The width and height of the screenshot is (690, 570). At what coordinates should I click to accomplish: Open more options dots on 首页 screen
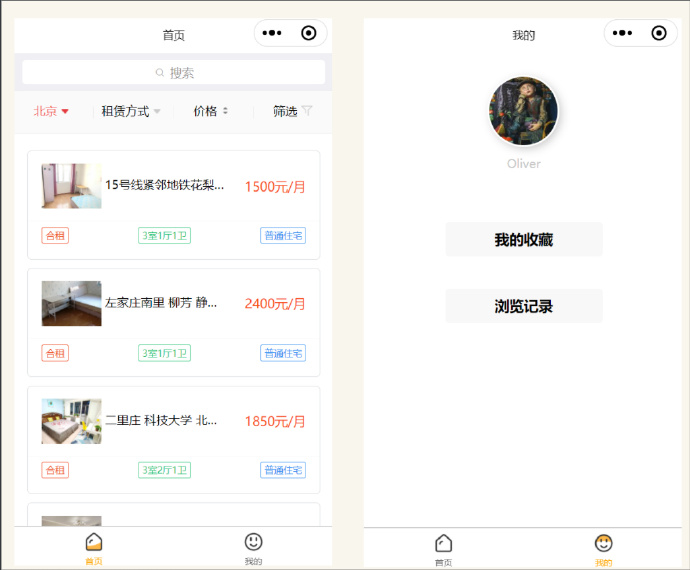(272, 33)
